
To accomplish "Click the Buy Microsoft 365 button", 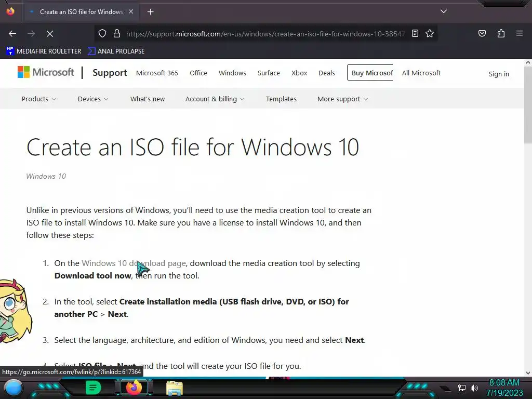I will tap(370, 73).
